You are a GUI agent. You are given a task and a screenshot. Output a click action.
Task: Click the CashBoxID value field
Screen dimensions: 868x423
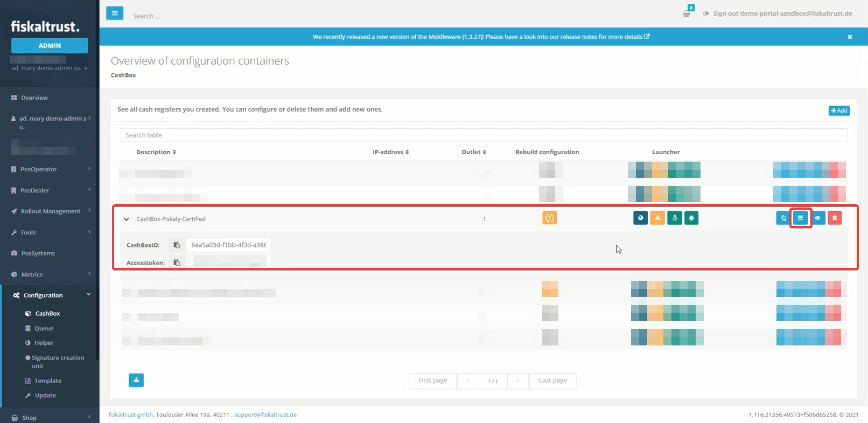coord(228,245)
